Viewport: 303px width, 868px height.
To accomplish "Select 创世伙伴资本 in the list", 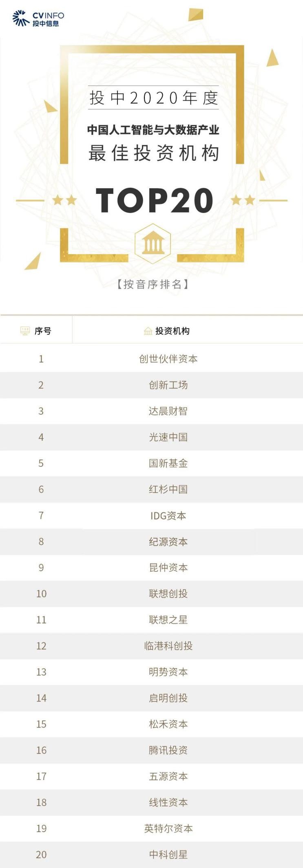I will point(168,359).
